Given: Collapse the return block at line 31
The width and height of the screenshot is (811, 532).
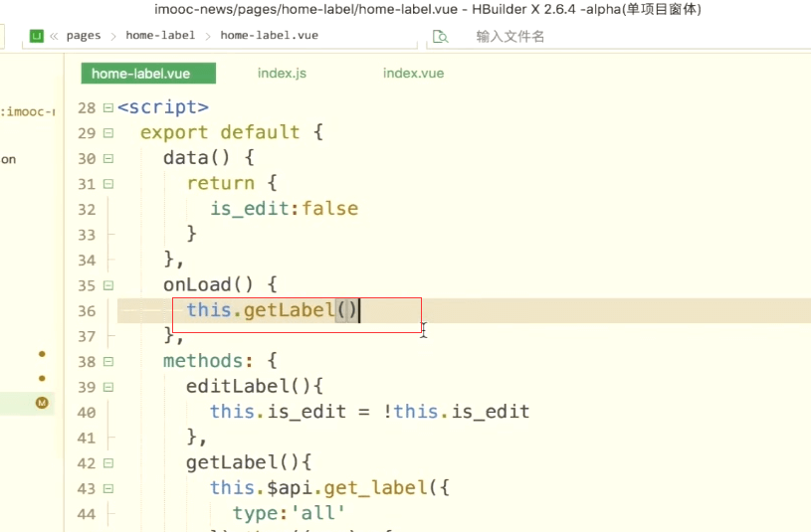Looking at the screenshot, I should (108, 184).
